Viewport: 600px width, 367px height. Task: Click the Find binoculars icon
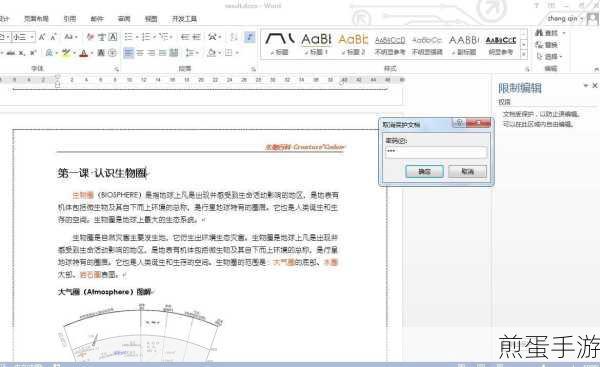click(x=540, y=33)
